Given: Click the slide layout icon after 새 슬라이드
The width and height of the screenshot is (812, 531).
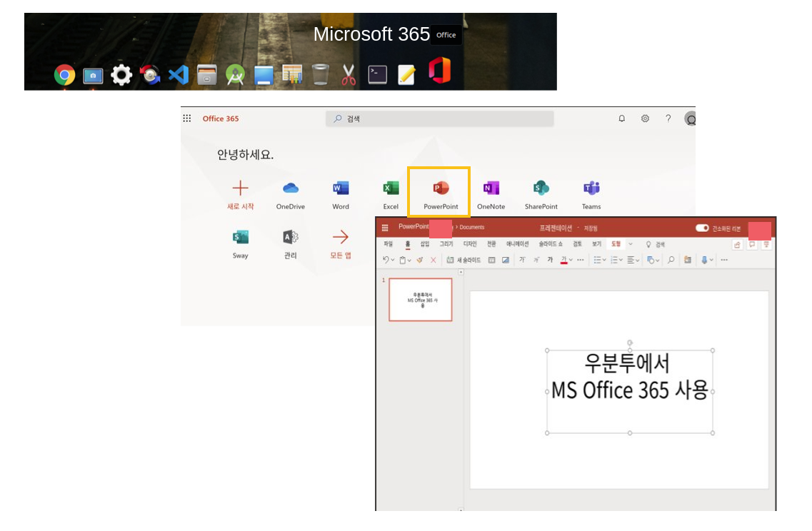Looking at the screenshot, I should [491, 260].
